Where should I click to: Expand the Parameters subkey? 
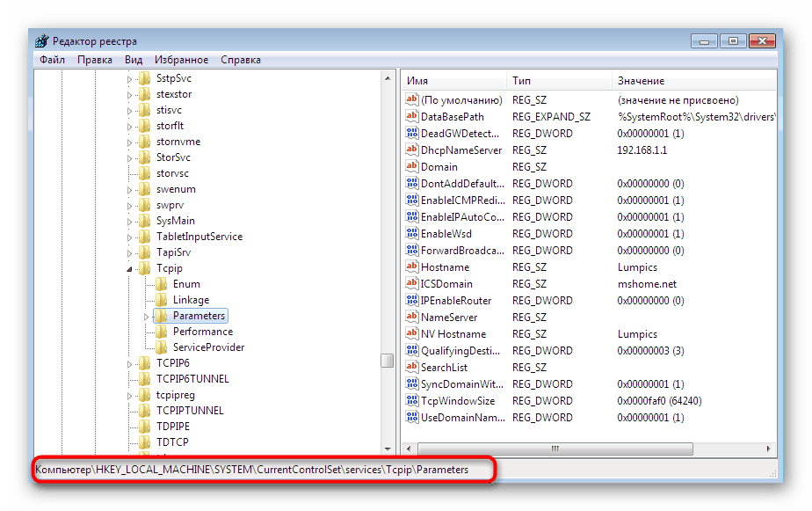tap(146, 317)
